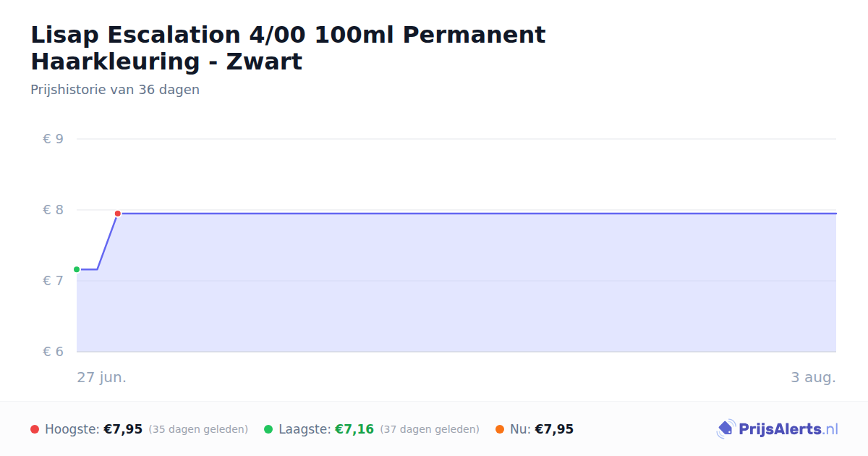
Task: Click the Hoogste price value €7,95
Action: pos(123,429)
